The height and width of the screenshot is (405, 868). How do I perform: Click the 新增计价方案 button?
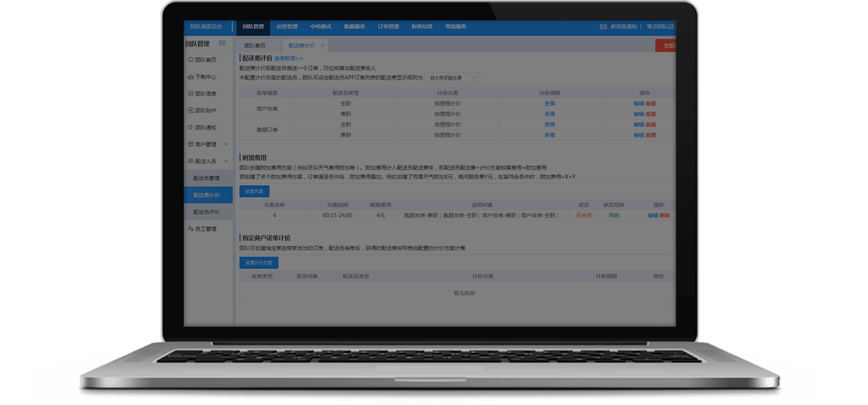pos(258,263)
